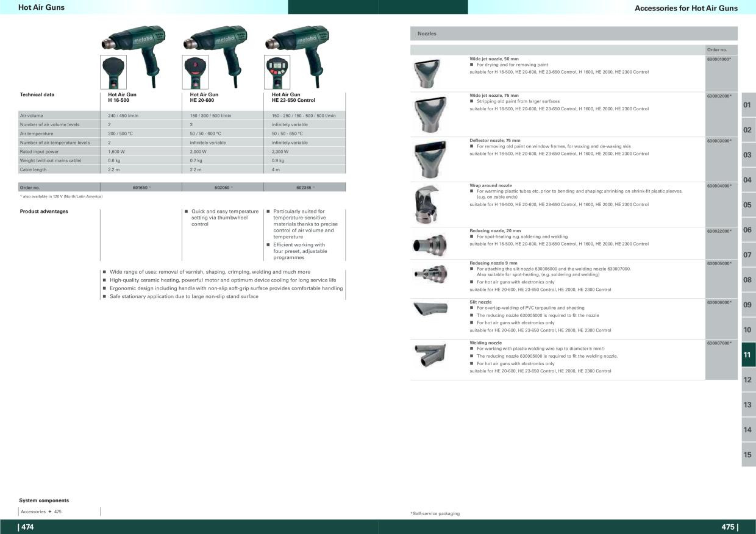Click the Welding nozzle image
Image resolution: width=756 pixels, height=534 pixels.
[x=430, y=355]
